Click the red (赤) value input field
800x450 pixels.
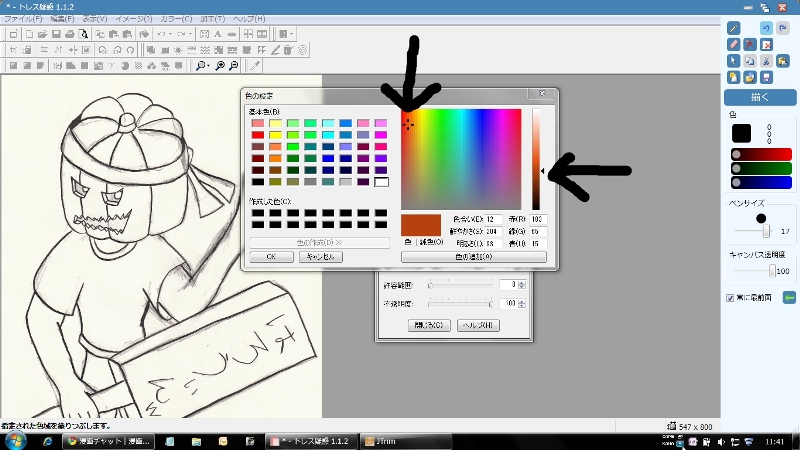coord(538,219)
